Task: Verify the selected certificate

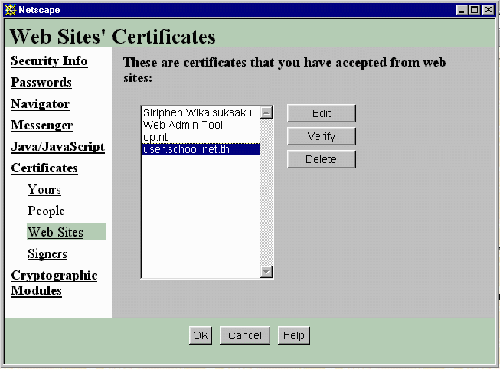Action: [321, 136]
